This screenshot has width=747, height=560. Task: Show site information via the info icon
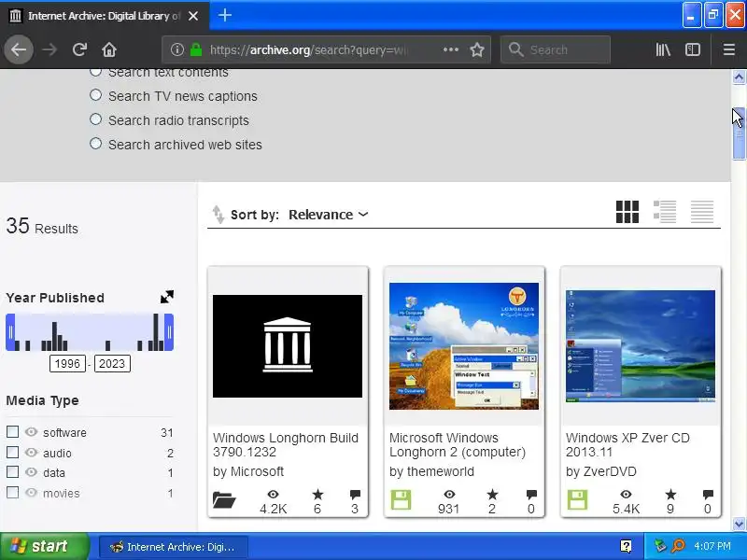[x=177, y=49]
